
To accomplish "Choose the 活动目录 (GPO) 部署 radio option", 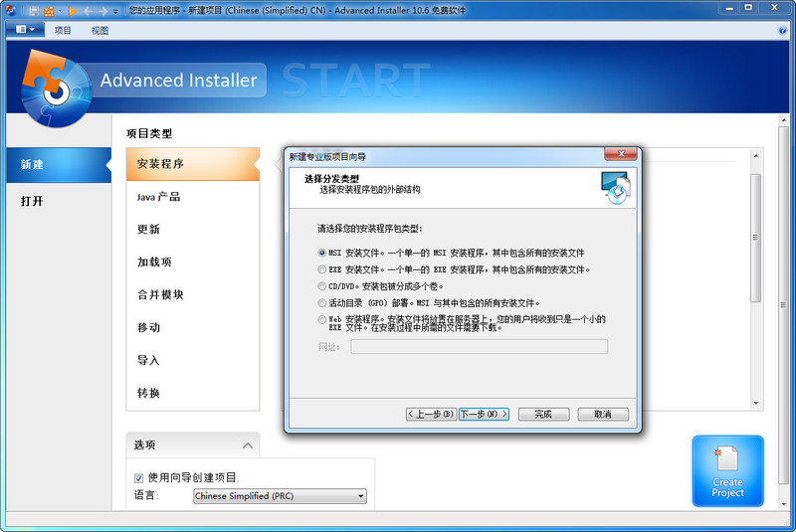I will tap(321, 302).
